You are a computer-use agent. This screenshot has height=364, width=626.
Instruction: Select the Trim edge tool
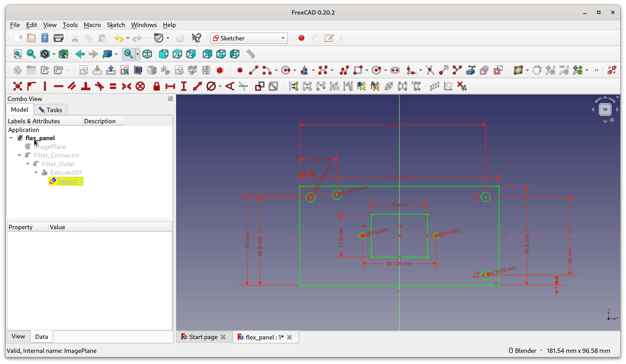(430, 70)
